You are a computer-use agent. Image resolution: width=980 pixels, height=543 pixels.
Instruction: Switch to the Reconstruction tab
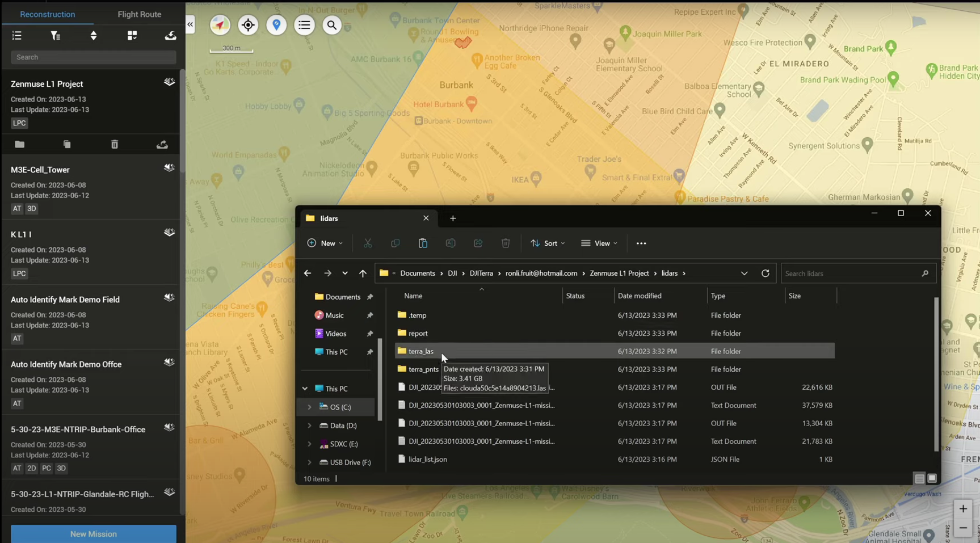coord(47,14)
